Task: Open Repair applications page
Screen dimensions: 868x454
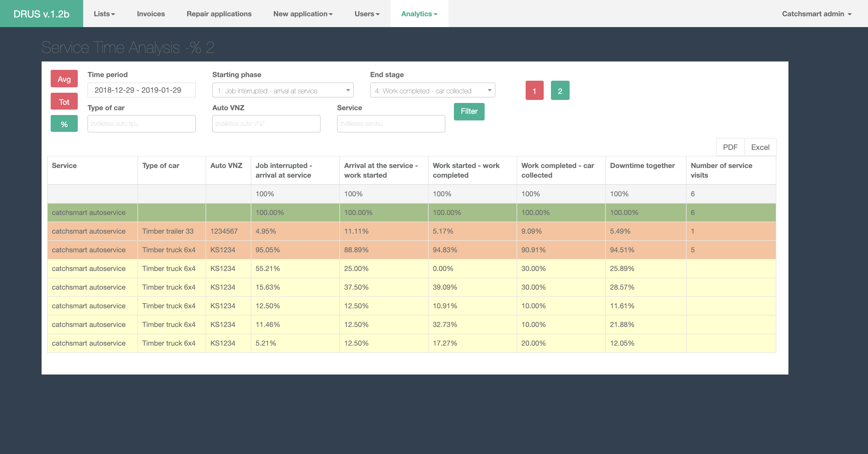Action: 219,14
